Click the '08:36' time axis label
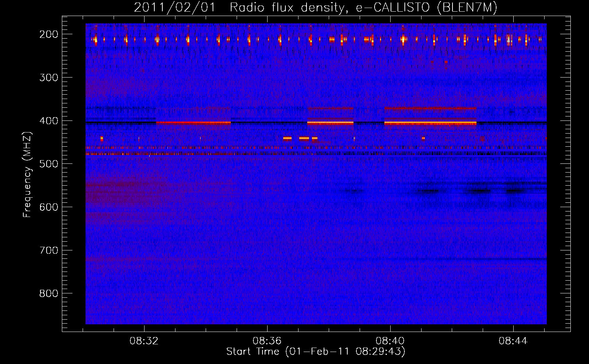Image resolution: width=589 pixels, height=364 pixels. pyautogui.click(x=267, y=341)
